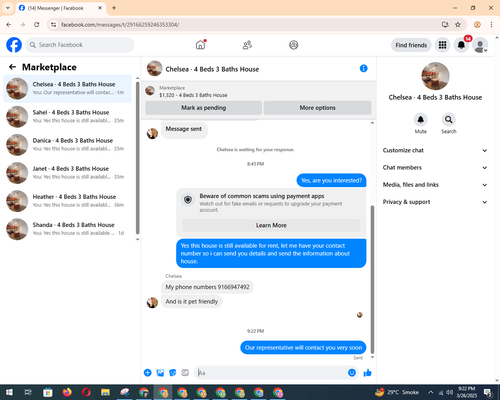Open Opera from the taskbar

click(86, 392)
